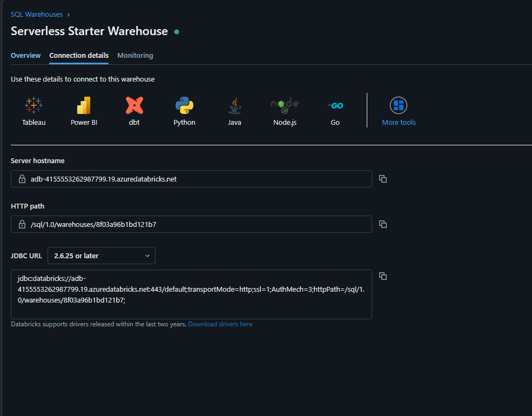Pick the Java connection icon
The width and height of the screenshot is (532, 416).
pyautogui.click(x=234, y=106)
